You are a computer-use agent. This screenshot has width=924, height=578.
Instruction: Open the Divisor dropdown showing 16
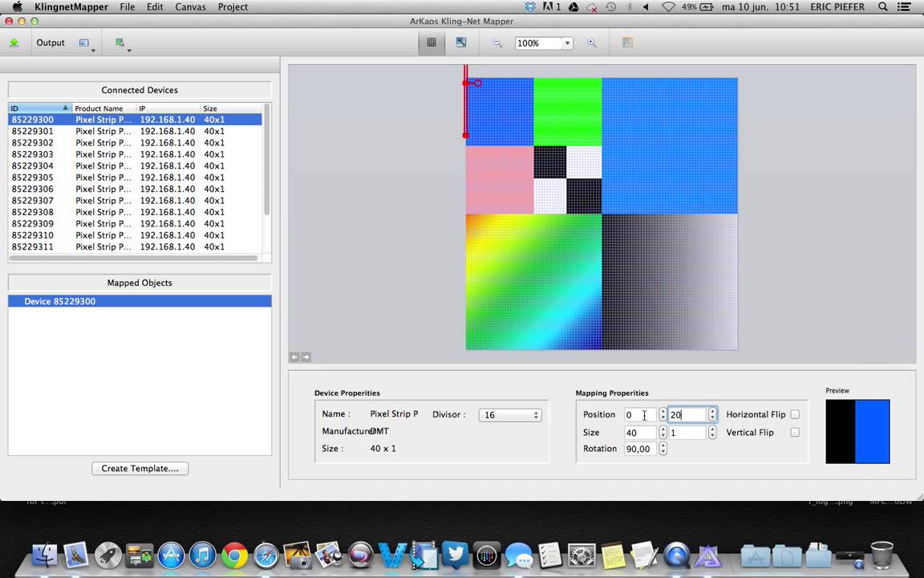coord(510,415)
